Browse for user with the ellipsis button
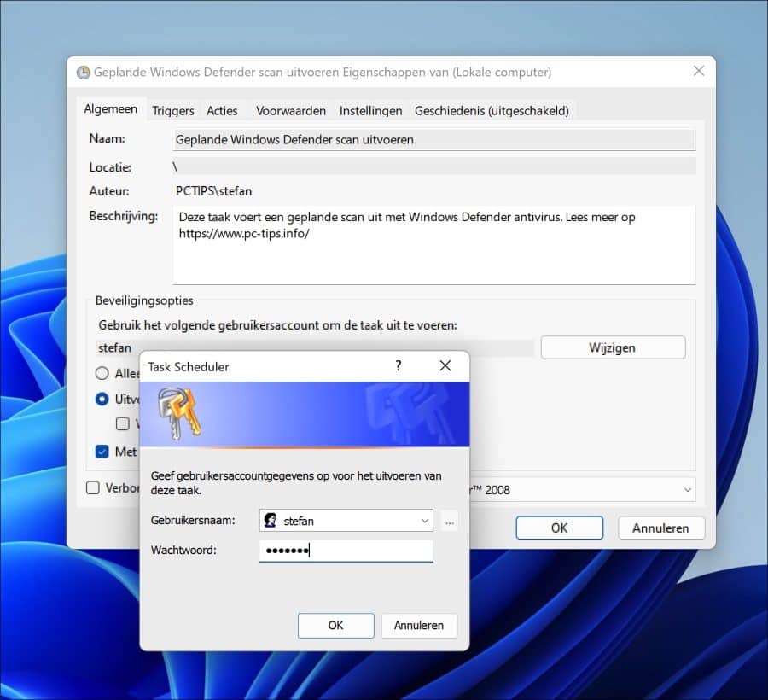 click(450, 521)
